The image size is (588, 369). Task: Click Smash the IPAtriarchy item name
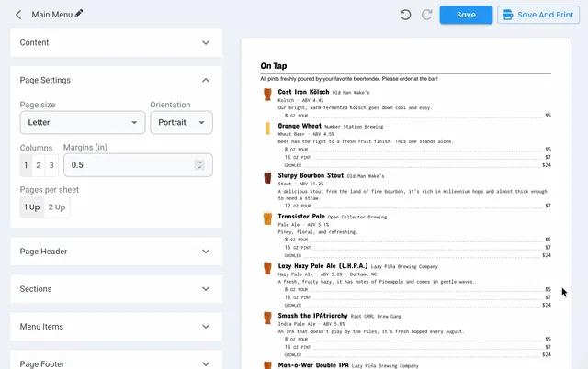pos(312,316)
